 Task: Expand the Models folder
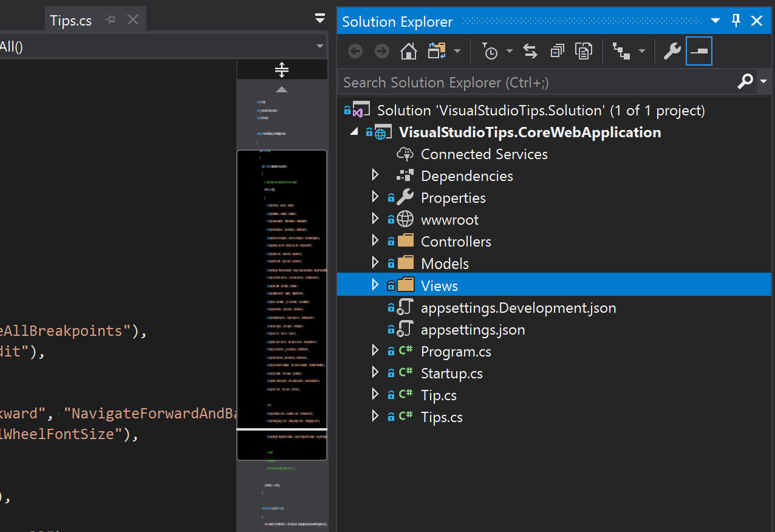coord(375,263)
